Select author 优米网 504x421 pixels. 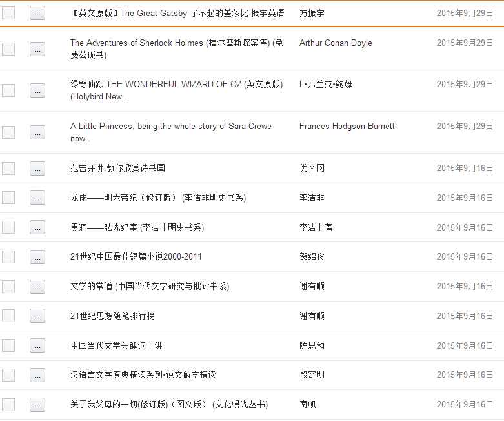point(312,168)
